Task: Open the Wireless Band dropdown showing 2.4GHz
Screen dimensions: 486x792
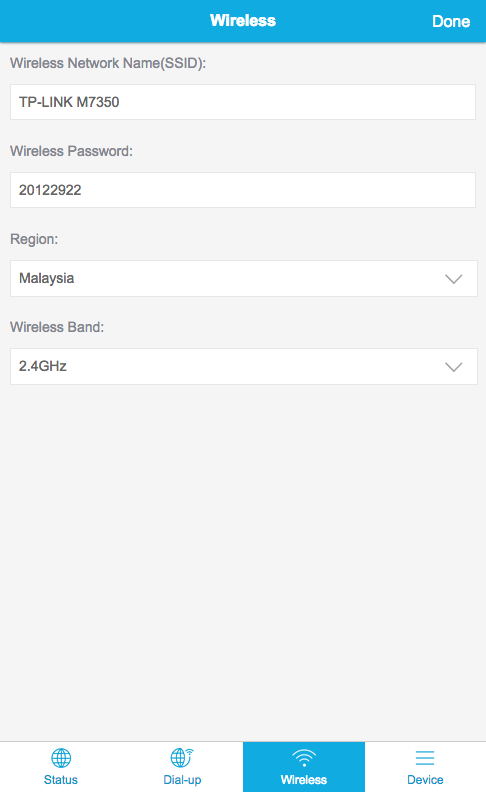Action: (x=244, y=366)
